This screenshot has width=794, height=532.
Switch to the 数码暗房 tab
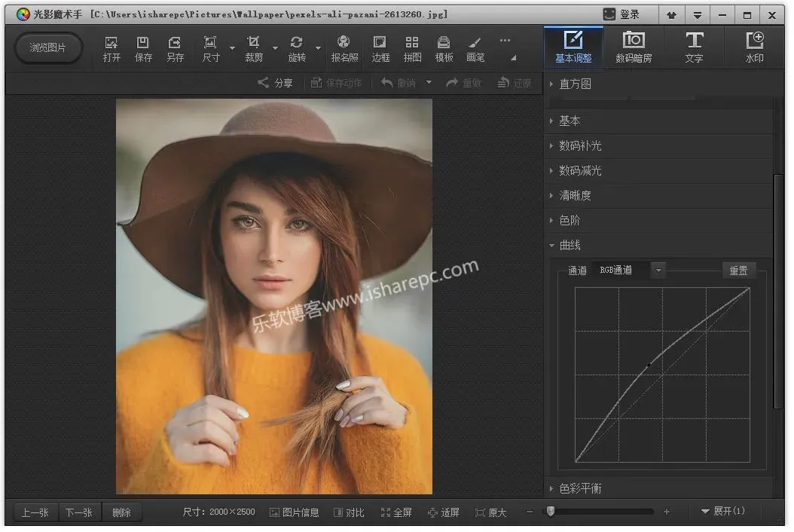click(x=634, y=47)
